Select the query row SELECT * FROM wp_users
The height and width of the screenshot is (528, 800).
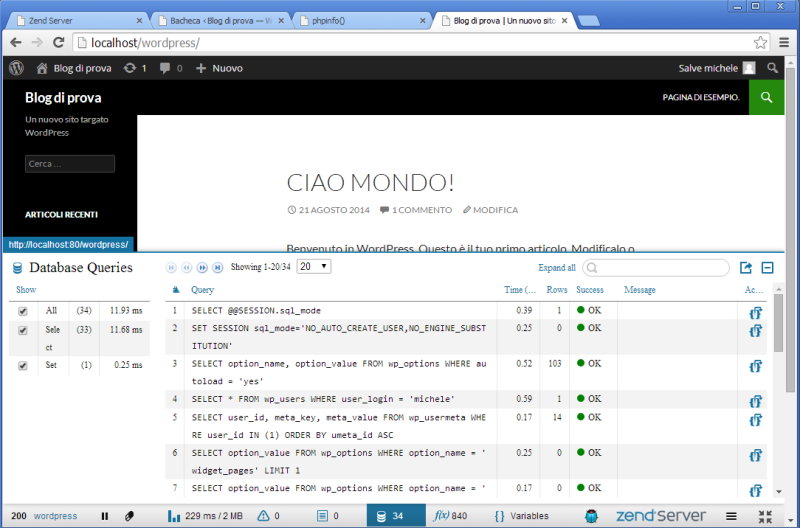coord(465,399)
